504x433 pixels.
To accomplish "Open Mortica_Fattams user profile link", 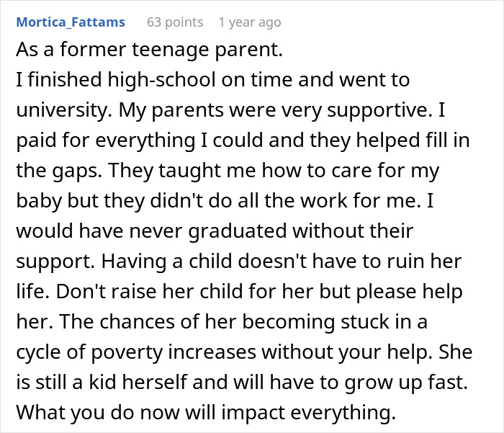I will click(x=71, y=22).
